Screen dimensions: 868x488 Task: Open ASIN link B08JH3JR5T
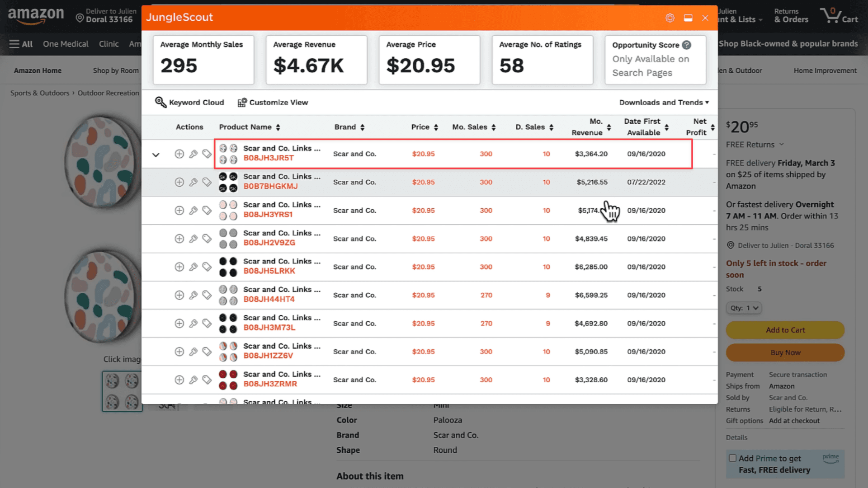point(269,158)
